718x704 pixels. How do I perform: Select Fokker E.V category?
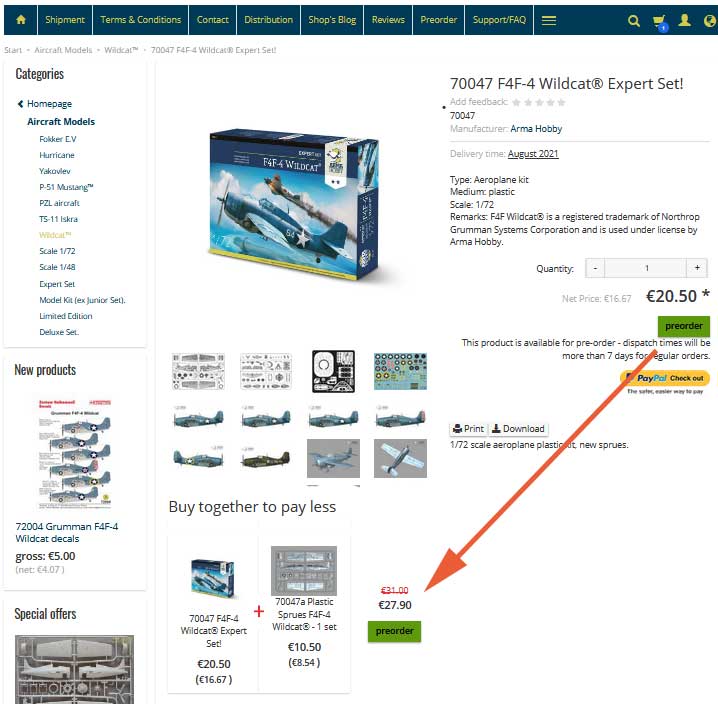[58, 139]
